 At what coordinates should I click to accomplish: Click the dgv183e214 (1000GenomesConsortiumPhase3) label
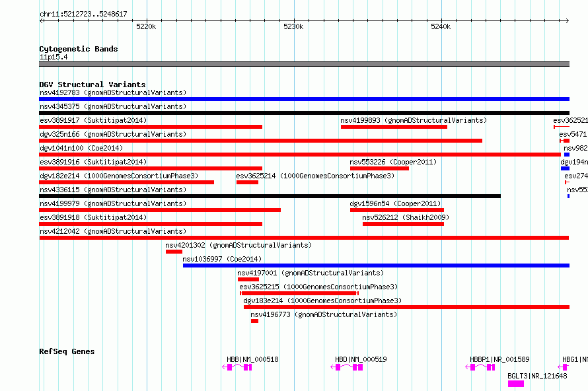[322, 301]
